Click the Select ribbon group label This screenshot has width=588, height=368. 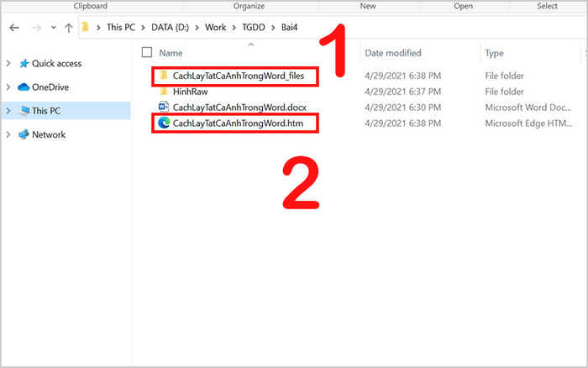point(547,6)
